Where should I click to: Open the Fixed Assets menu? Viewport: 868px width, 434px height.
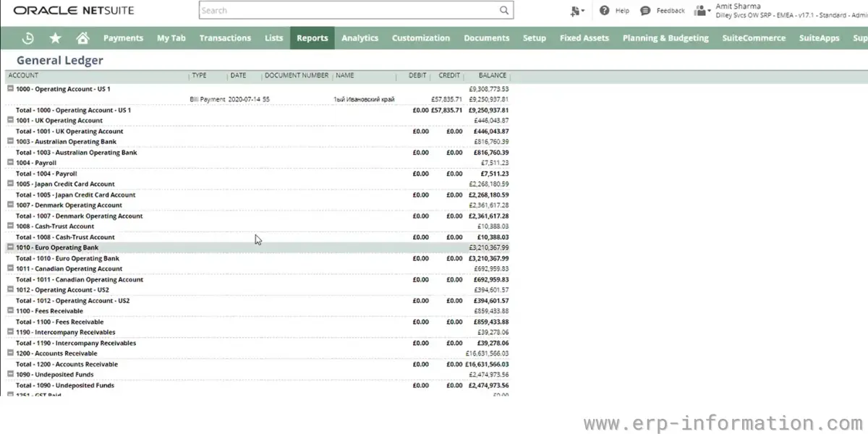tap(584, 38)
